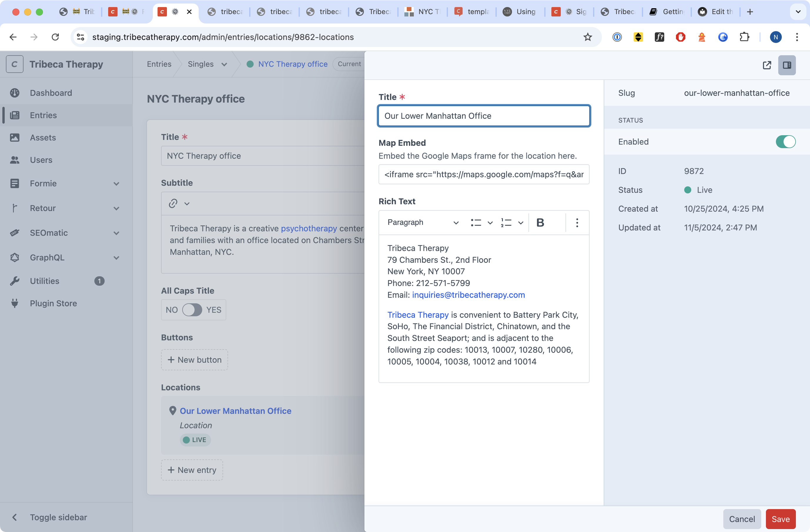Click the Plugin Store plug icon
The width and height of the screenshot is (810, 532).
pyautogui.click(x=15, y=303)
